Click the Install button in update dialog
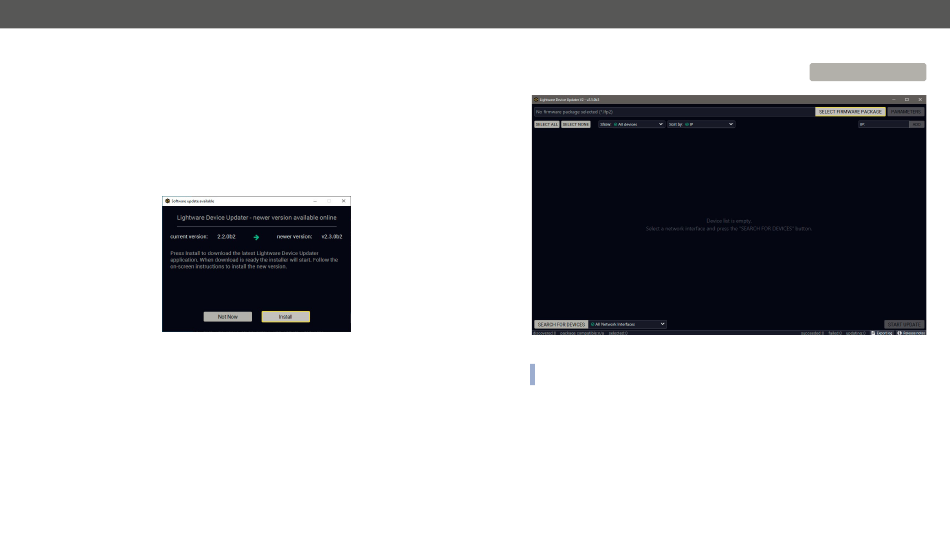The height and width of the screenshot is (533, 950). pos(285,317)
